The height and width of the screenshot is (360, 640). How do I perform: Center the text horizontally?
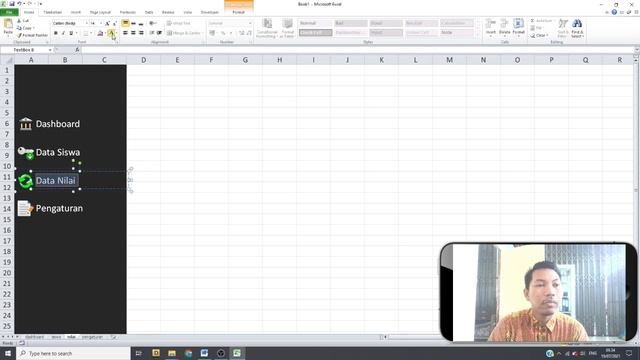point(133,33)
